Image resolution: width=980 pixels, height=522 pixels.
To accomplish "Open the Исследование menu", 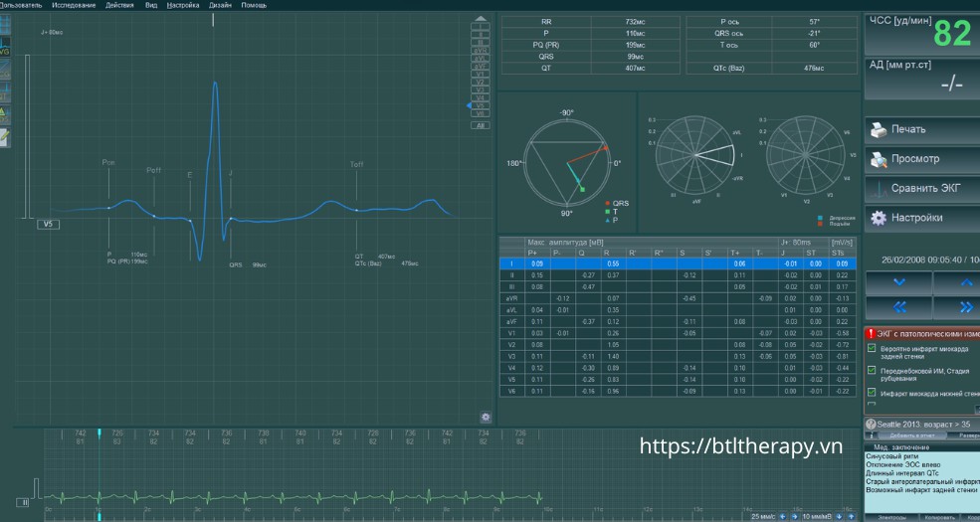I will pyautogui.click(x=74, y=5).
